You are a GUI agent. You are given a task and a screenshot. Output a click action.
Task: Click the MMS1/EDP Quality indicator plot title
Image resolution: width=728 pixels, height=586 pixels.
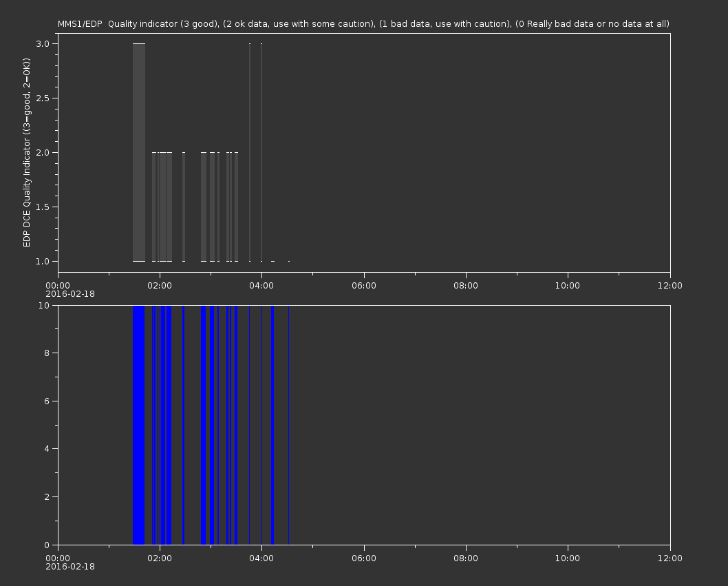(x=363, y=23)
